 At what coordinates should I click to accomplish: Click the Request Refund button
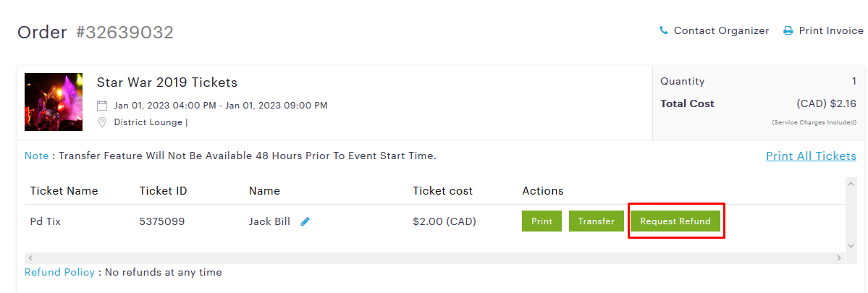[675, 221]
